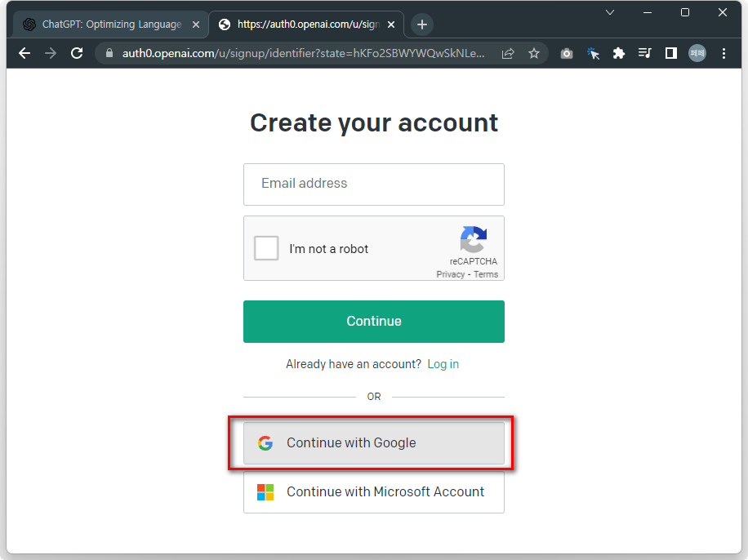Screen dimensions: 748x560
Task: Click the Already have an account? text
Action: tap(354, 364)
